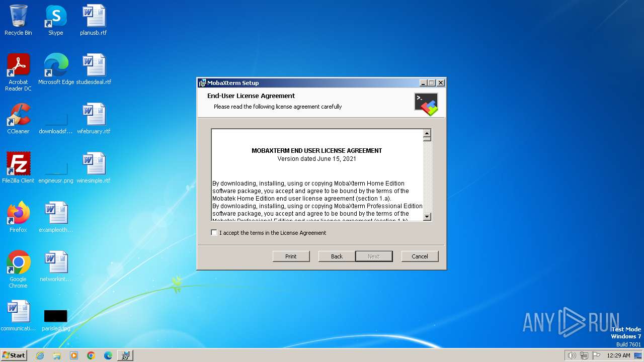This screenshot has height=362, width=644.
Task: Open Windows Media Player from taskbar
Action: (x=74, y=355)
